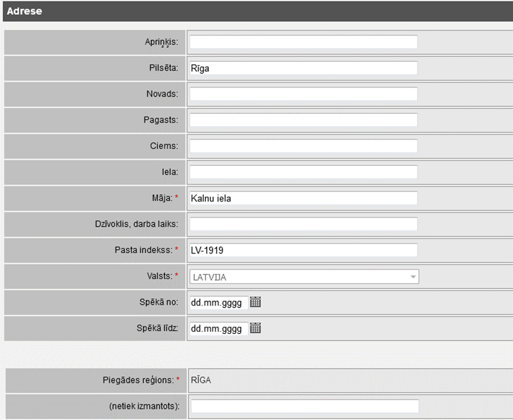Open the calendar picker for Spēkā līdz
Viewport: 513px width, 420px height.
pos(255,328)
